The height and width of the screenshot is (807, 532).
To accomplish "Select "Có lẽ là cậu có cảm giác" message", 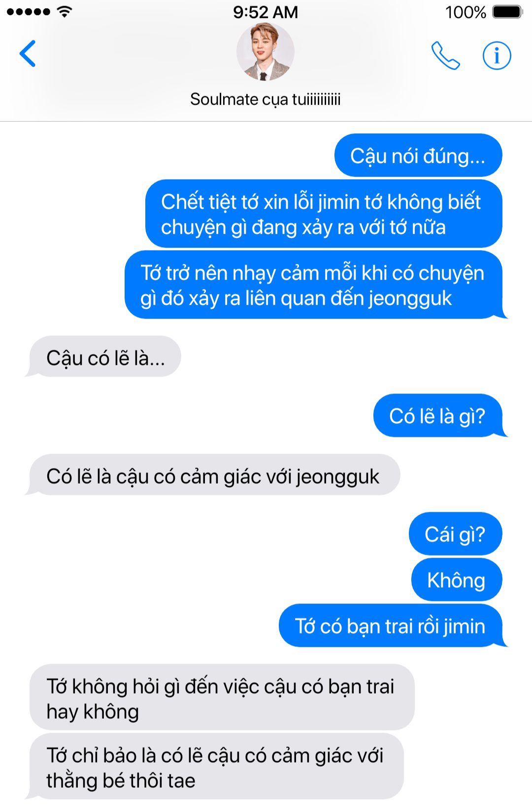I will pyautogui.click(x=213, y=475).
